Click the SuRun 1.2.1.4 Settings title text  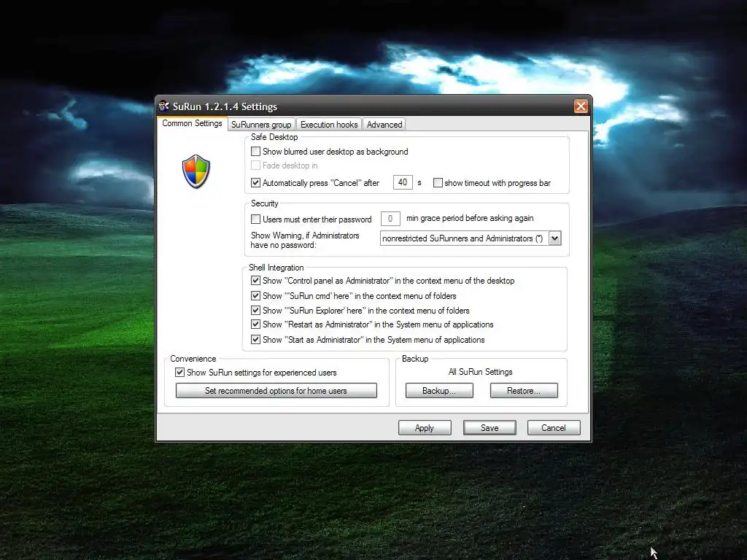pyautogui.click(x=225, y=106)
